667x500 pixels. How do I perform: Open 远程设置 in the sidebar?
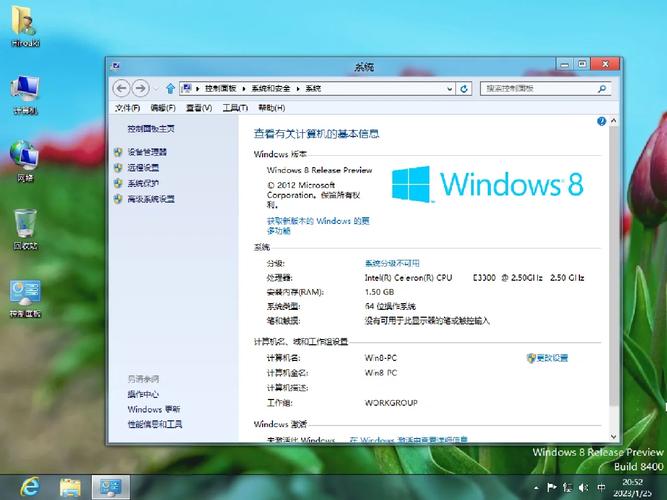click(x=143, y=168)
